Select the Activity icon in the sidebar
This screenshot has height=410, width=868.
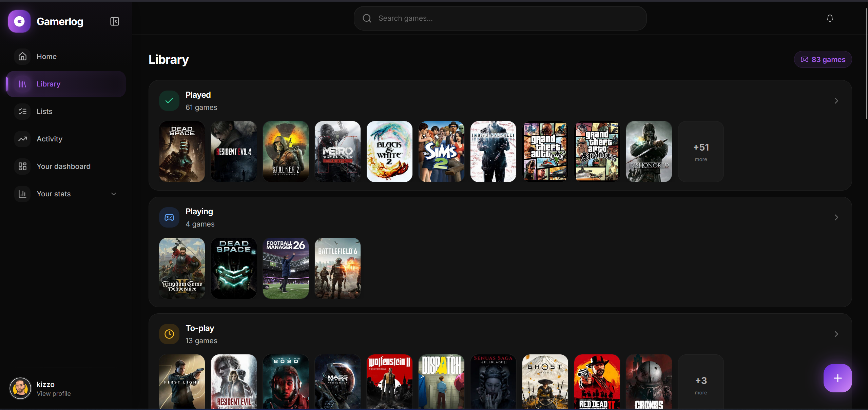pos(22,139)
